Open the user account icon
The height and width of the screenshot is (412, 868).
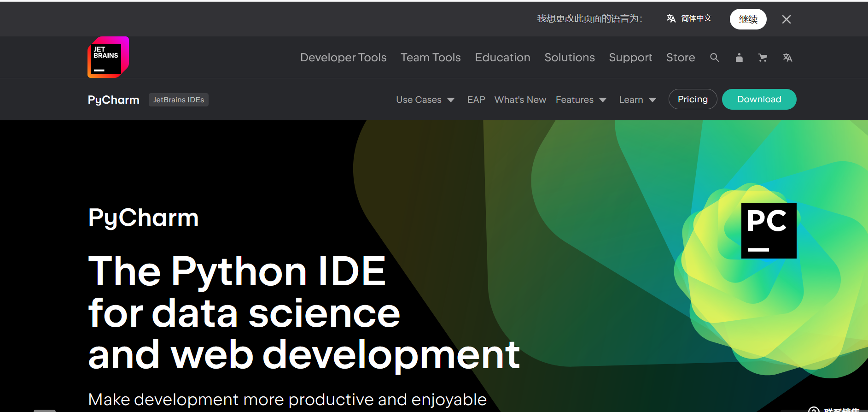pyautogui.click(x=739, y=58)
